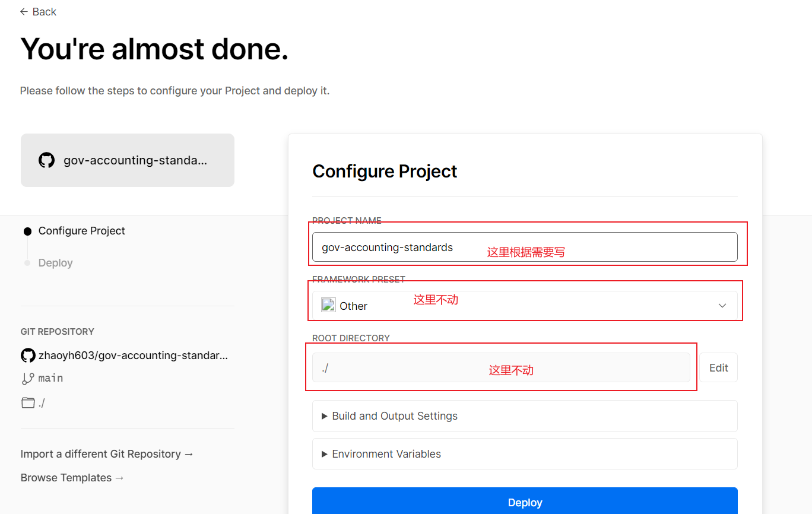This screenshot has width=812, height=514.
Task: Go back using the Back link
Action: [x=38, y=12]
